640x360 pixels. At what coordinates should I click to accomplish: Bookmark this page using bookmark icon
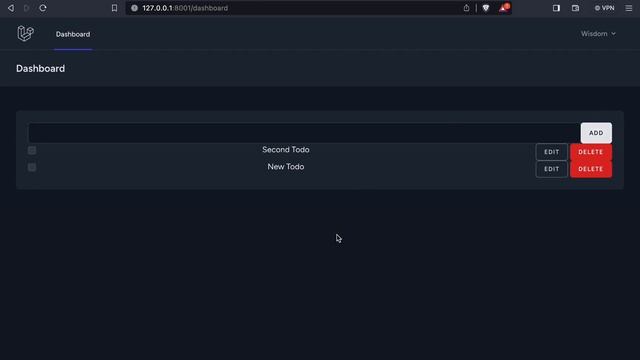(x=114, y=8)
